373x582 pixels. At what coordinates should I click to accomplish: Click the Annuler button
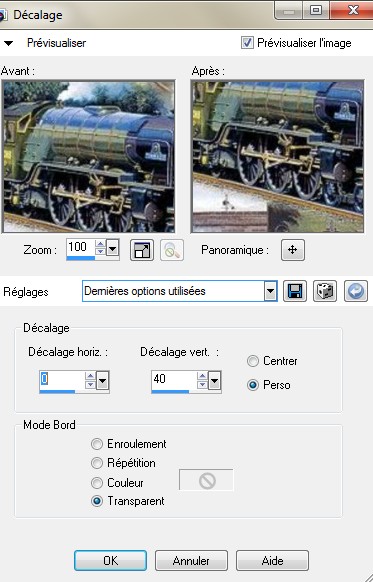[x=191, y=560]
